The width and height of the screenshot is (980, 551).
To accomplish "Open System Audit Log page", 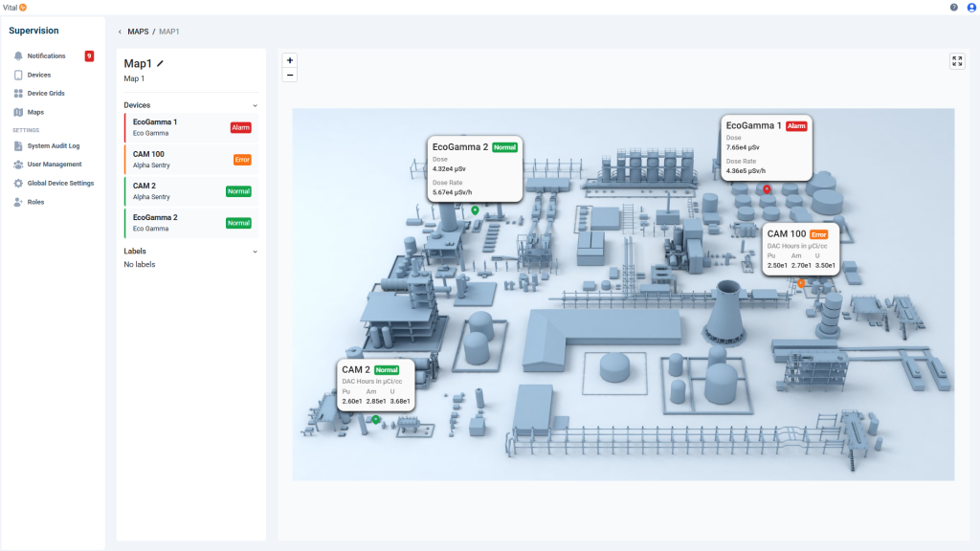I will 53,146.
